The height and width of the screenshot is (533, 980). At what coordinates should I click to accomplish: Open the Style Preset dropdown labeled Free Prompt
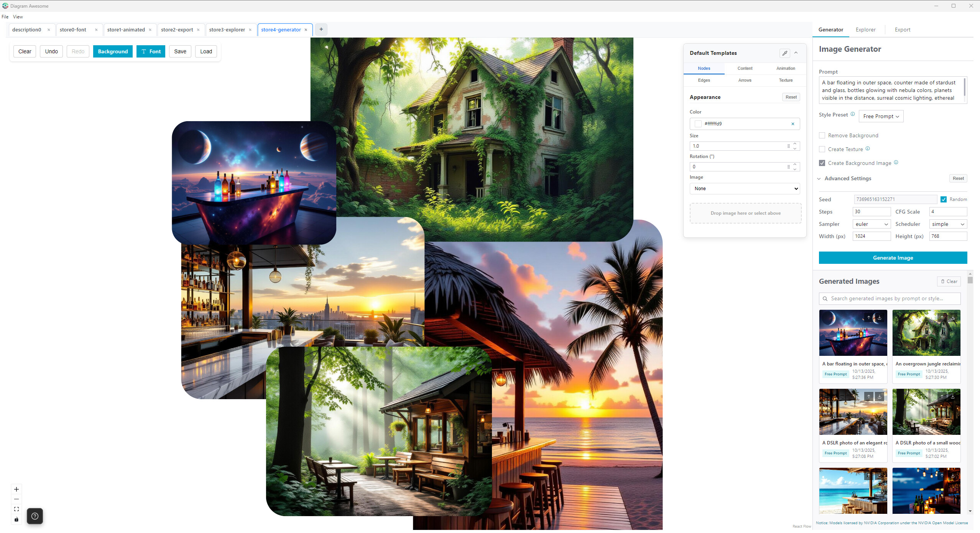tap(881, 116)
